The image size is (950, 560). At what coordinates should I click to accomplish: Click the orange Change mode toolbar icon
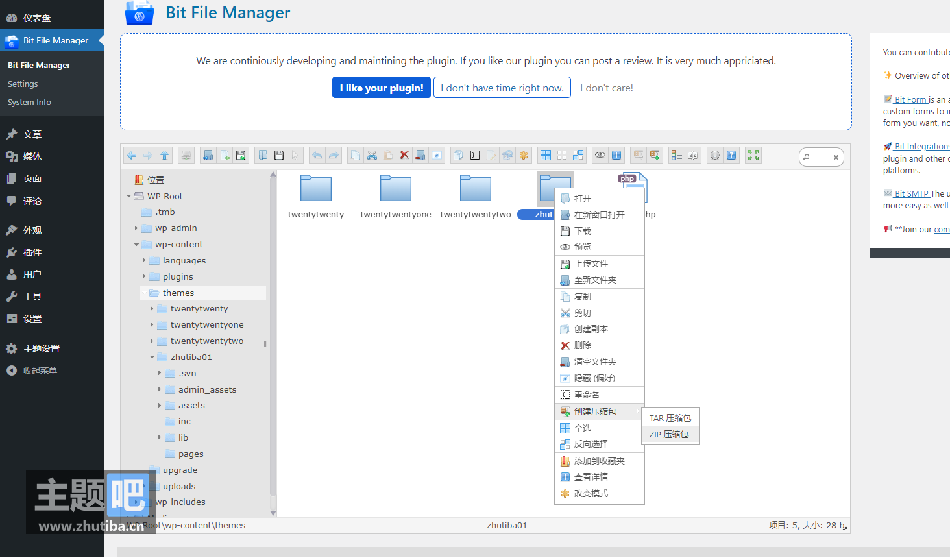(x=524, y=155)
